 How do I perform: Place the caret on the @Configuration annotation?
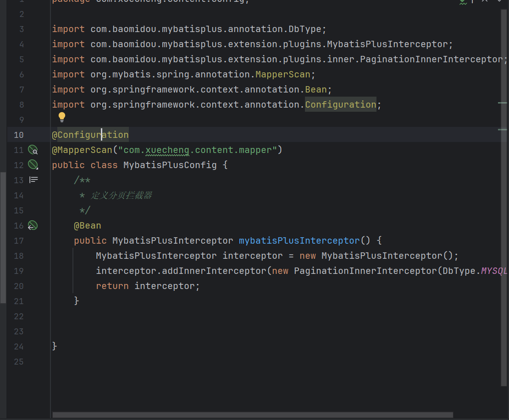90,135
